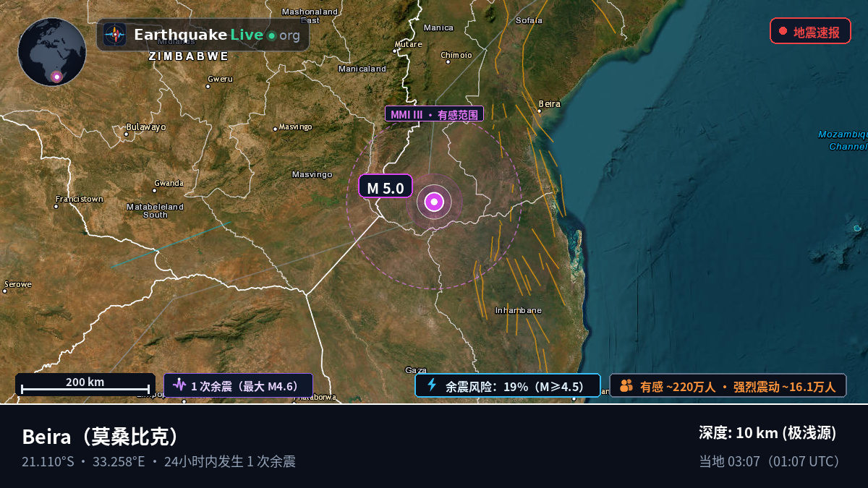Image resolution: width=868 pixels, height=488 pixels.
Task: Click the 余震风险: 19% text
Action: pos(514,386)
